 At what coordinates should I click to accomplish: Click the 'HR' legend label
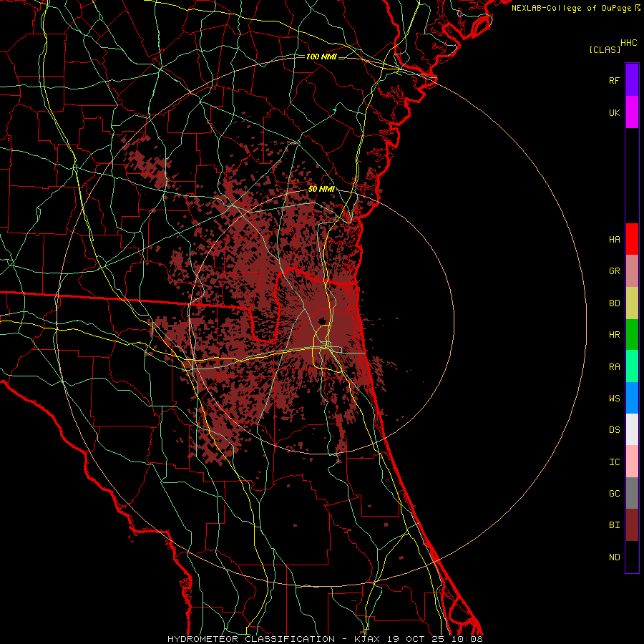(x=615, y=335)
